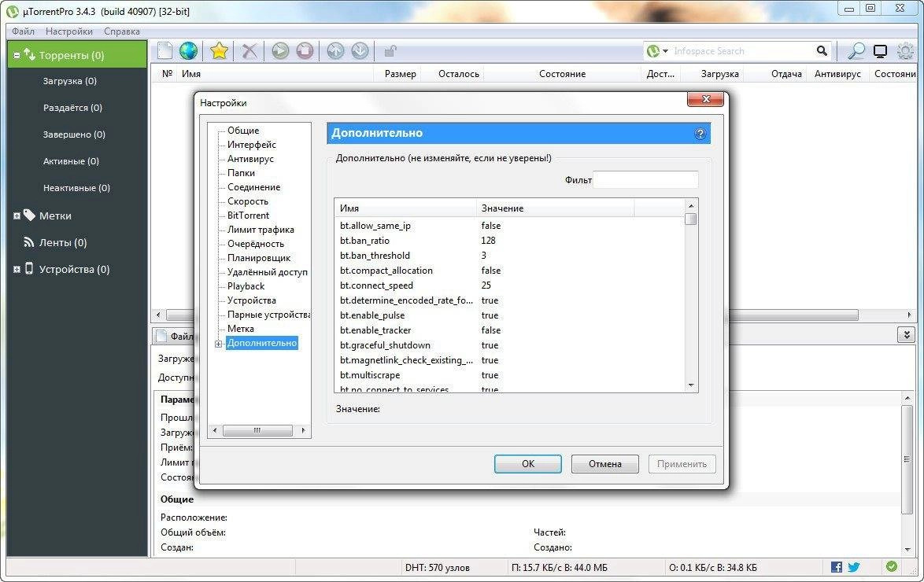Click the Stop torrent icon
This screenshot has width=924, height=582.
click(x=305, y=51)
